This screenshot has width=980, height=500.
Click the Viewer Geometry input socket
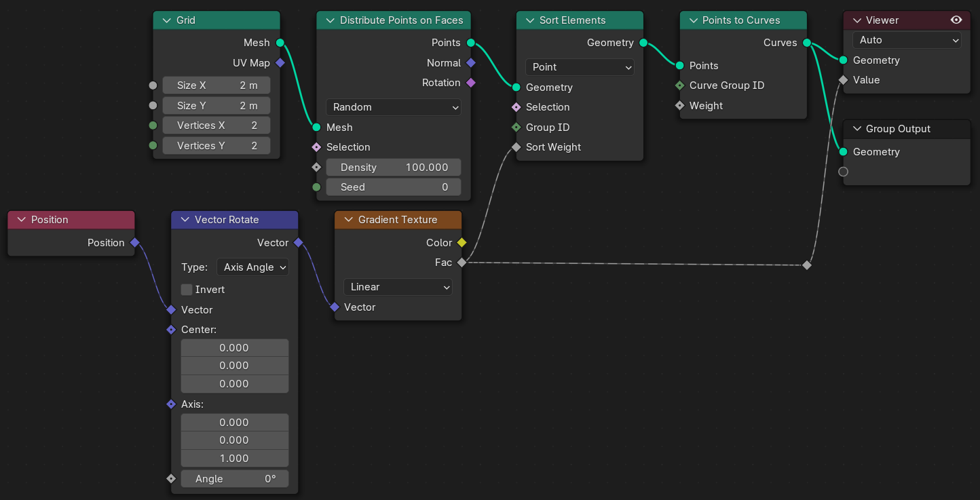click(x=843, y=60)
